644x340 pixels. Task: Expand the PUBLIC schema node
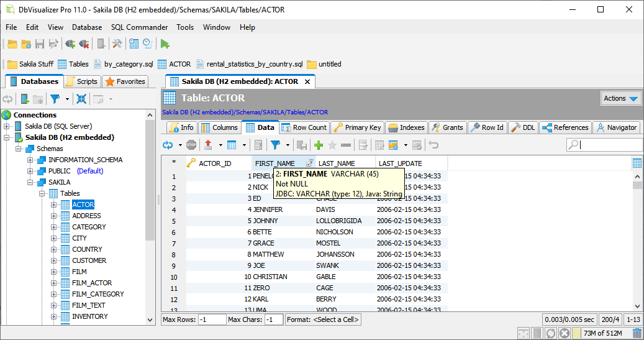click(x=30, y=171)
